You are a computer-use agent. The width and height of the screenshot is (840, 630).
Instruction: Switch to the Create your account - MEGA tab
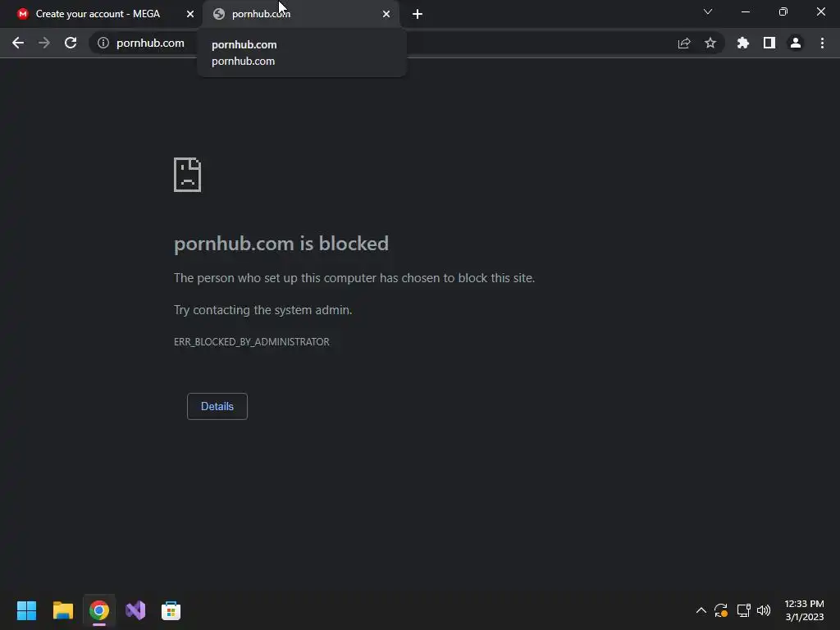coord(98,14)
